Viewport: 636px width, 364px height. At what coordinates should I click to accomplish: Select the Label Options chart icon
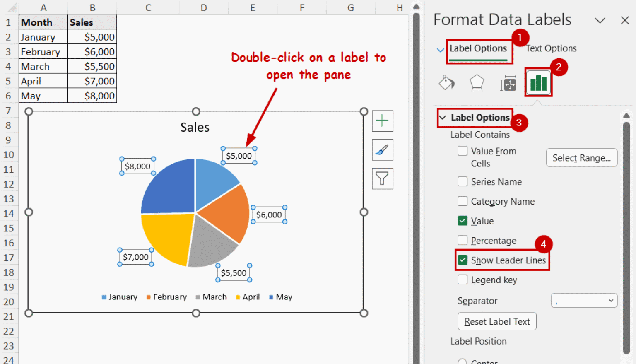point(538,82)
